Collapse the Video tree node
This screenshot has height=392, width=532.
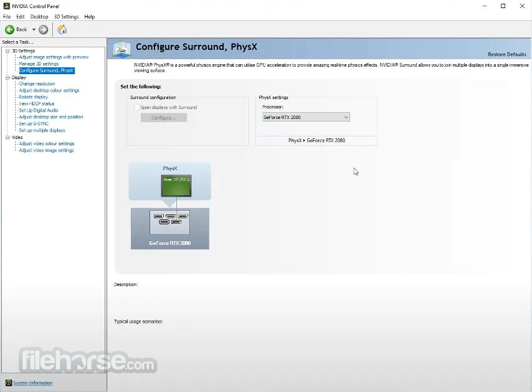pos(7,137)
